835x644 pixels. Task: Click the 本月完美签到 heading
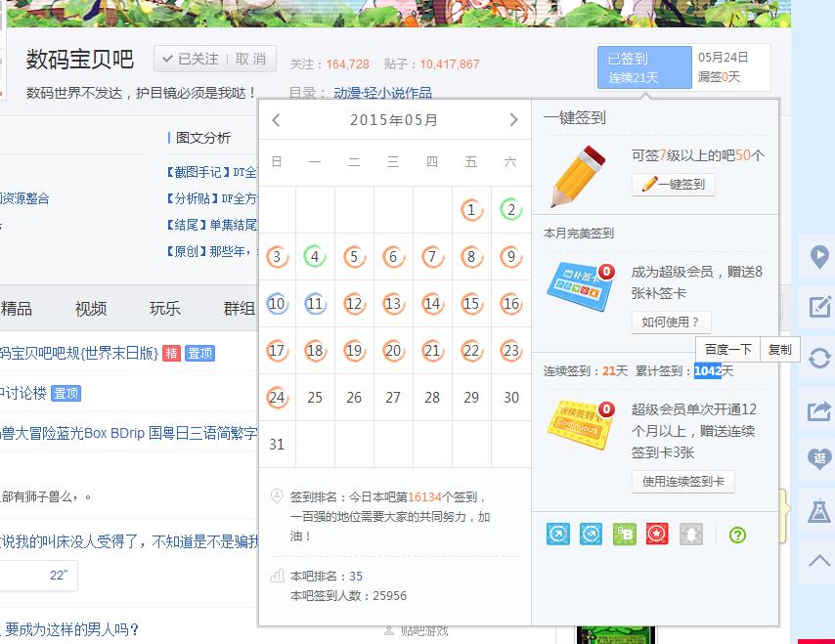(x=578, y=234)
